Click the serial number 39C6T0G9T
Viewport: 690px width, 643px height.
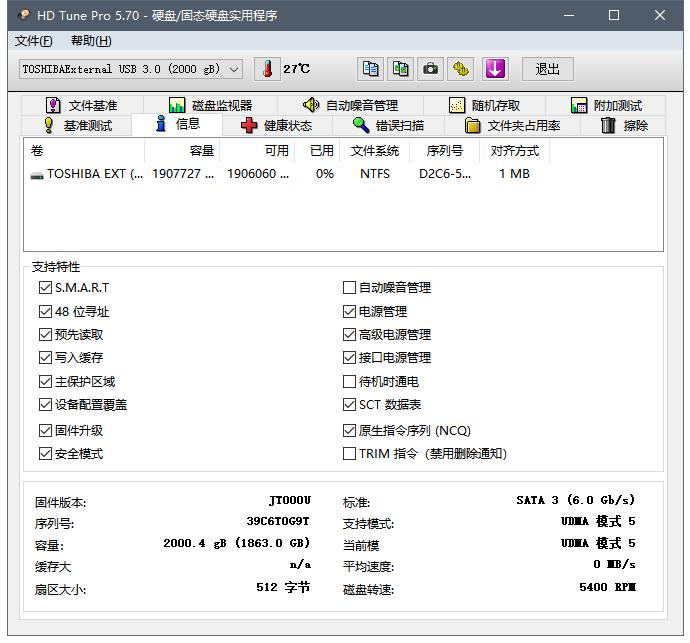[x=278, y=522]
